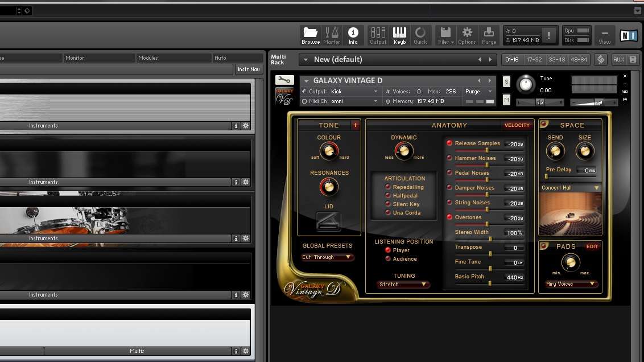
Task: Adjust the Stereo Width slider
Action: (488, 238)
